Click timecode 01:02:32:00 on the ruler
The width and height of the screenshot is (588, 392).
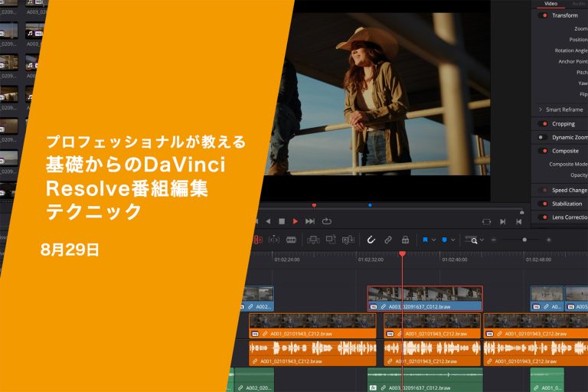[x=371, y=260]
